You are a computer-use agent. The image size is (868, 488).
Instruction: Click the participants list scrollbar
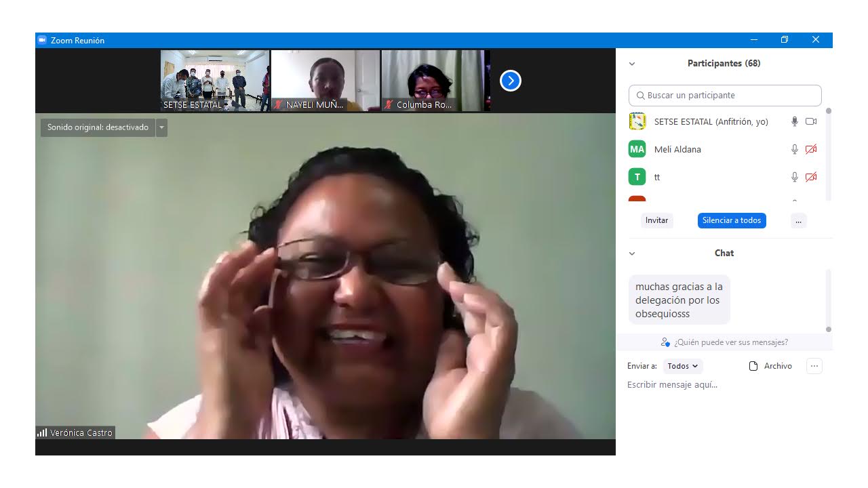click(828, 154)
